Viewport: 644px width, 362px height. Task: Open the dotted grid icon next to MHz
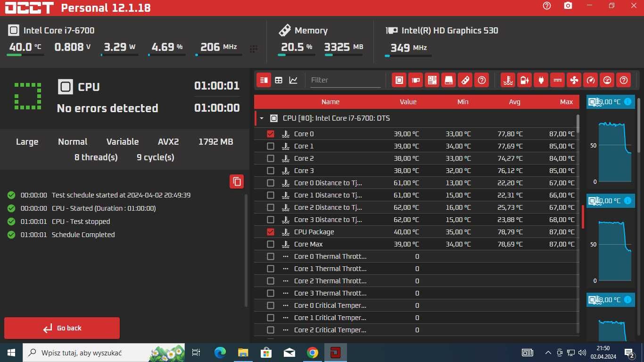(x=254, y=49)
